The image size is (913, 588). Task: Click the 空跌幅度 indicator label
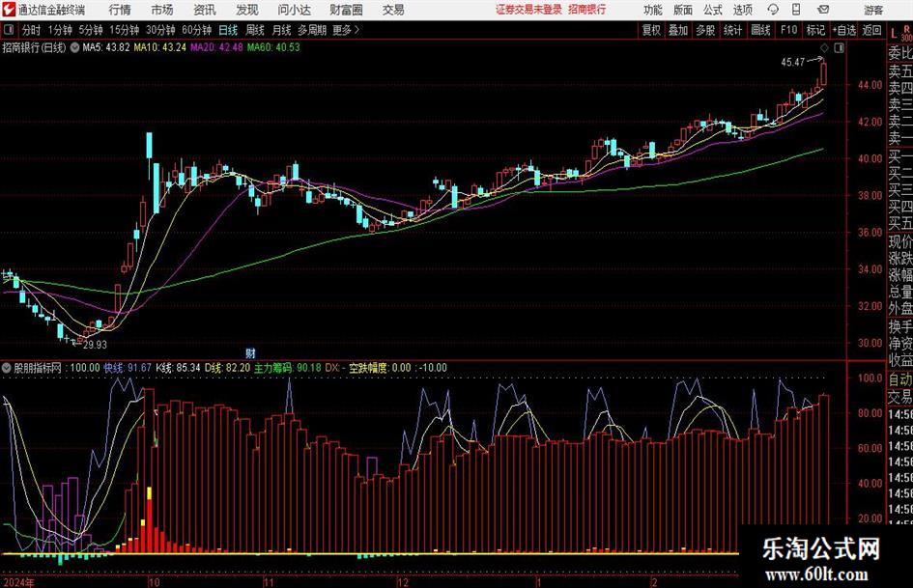point(368,368)
